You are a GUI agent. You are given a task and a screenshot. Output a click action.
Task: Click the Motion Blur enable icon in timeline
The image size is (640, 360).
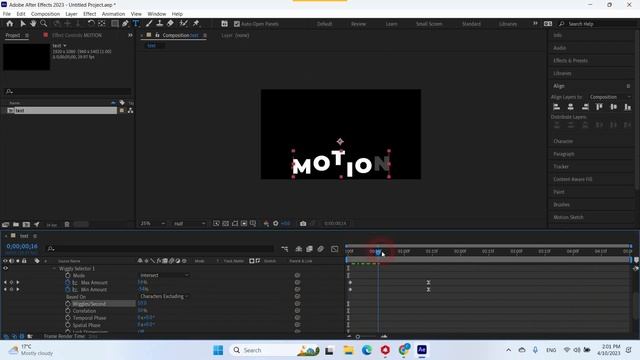[321, 249]
